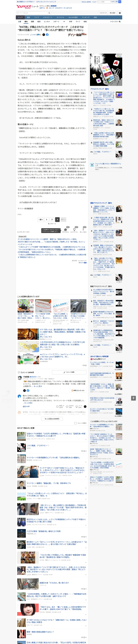138x644 pixels.
Task: Click the search button in the top web search bar
Action: [x=120, y=2]
